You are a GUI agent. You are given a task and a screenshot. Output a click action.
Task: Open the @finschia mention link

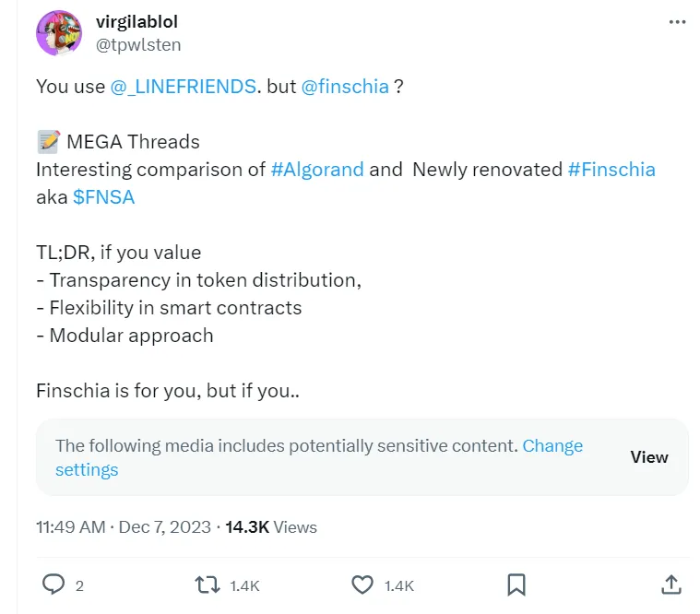(x=345, y=88)
